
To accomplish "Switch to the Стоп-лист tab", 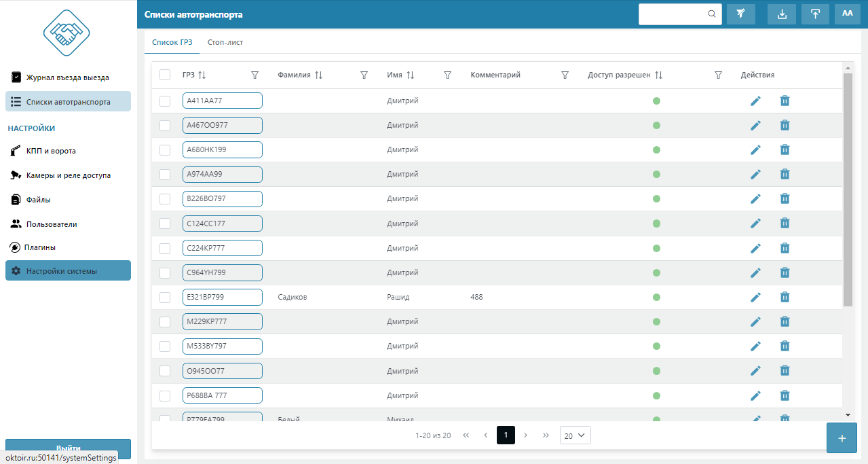I will pos(225,42).
